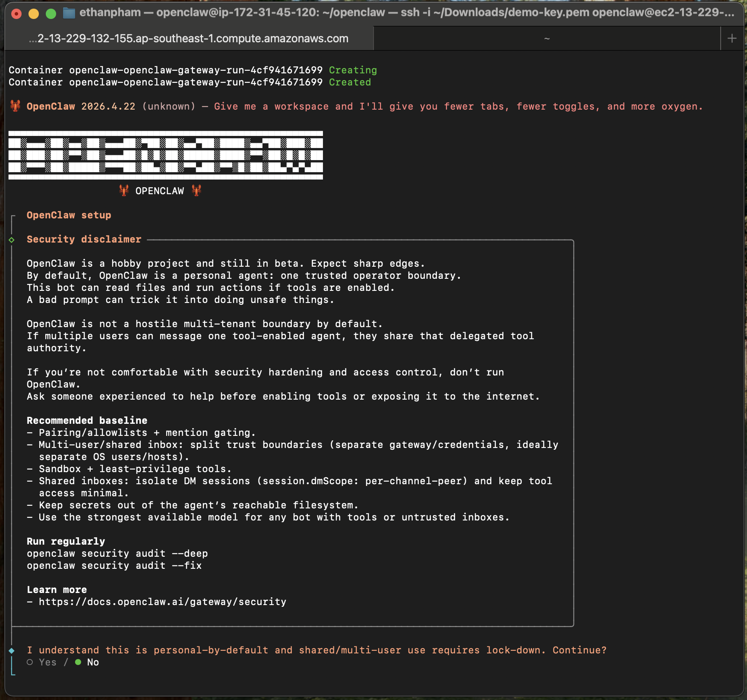Click the OPENCLAW ASCII art logo

[x=166, y=154]
